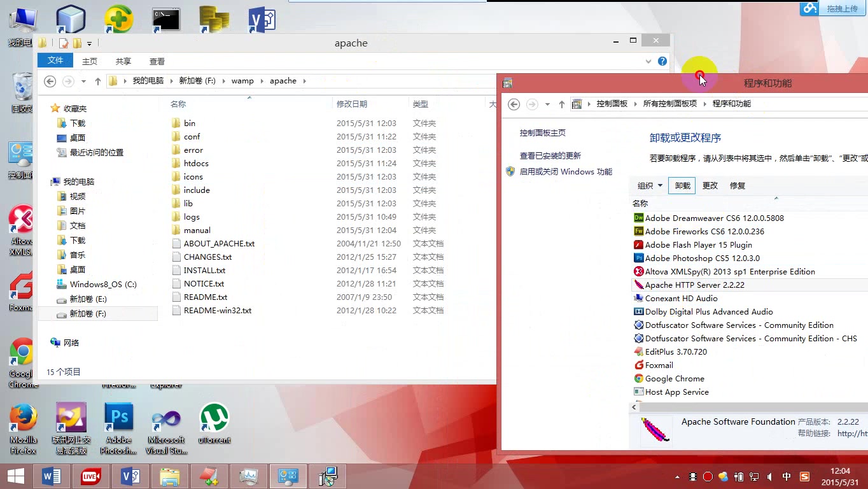Select Altova XMLSpy 2013 entry
Screen dimensions: 868x489
pos(730,271)
